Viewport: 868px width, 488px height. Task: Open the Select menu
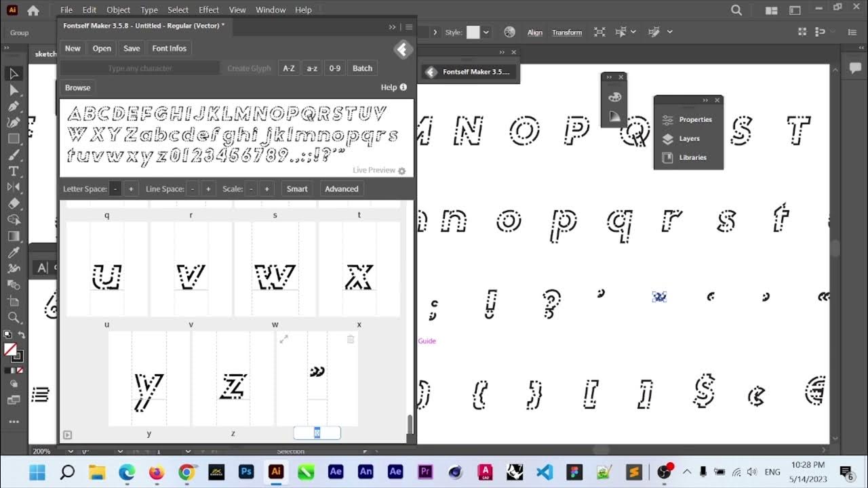coord(178,9)
